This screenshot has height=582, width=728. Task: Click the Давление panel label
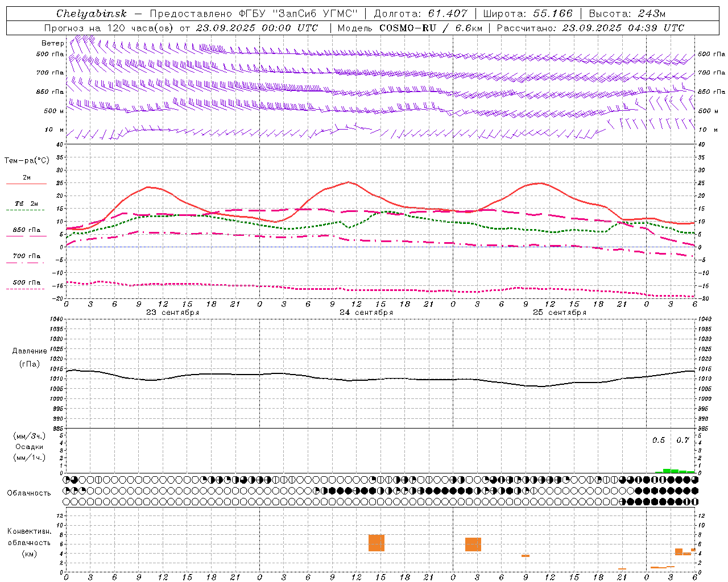click(30, 351)
